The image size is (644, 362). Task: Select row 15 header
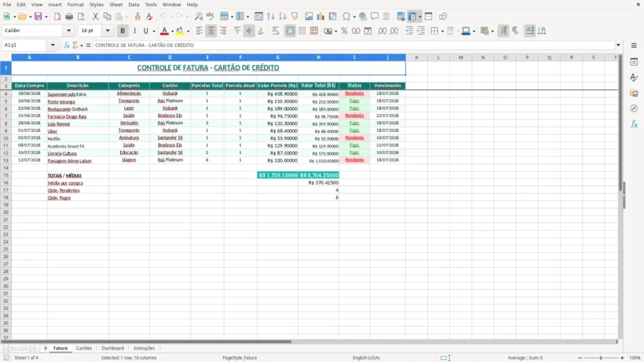tap(6, 175)
